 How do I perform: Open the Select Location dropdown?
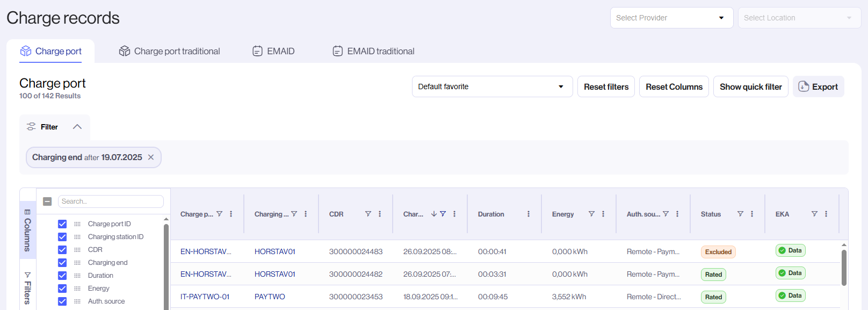[x=799, y=18]
